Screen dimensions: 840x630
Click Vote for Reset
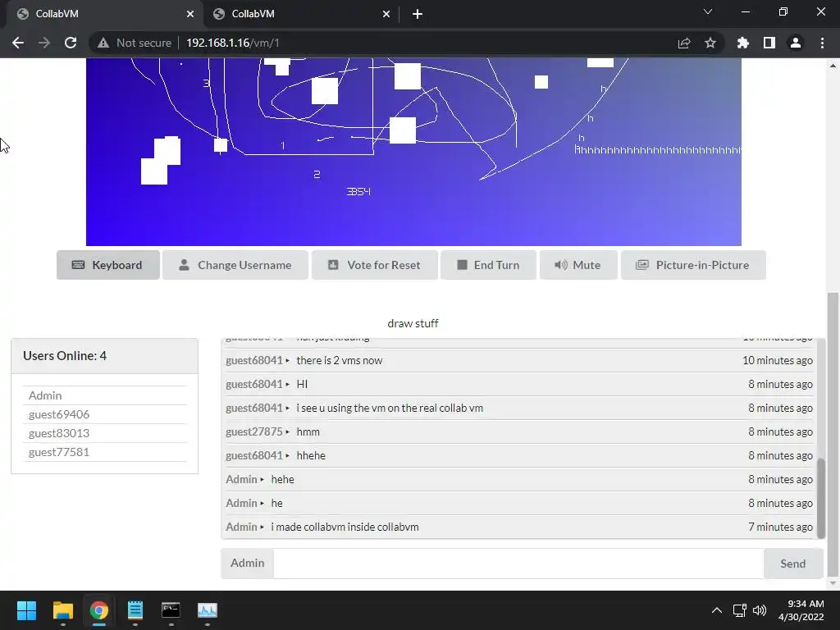(374, 265)
